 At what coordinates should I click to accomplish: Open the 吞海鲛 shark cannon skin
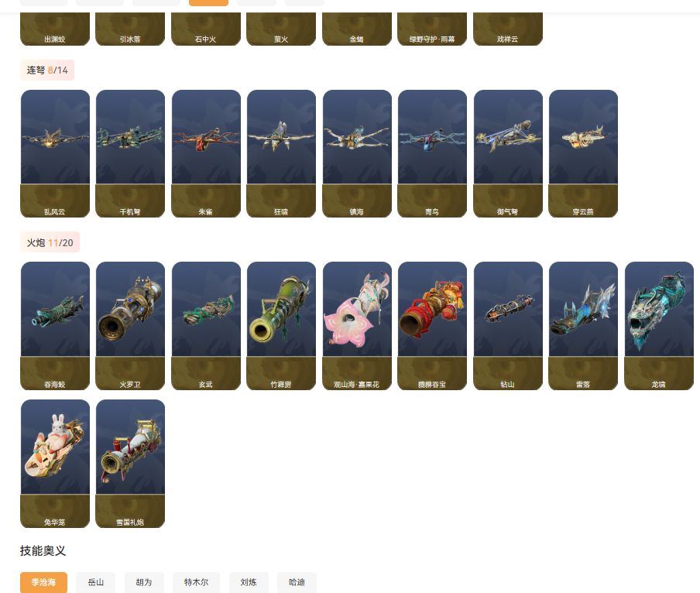coord(55,326)
